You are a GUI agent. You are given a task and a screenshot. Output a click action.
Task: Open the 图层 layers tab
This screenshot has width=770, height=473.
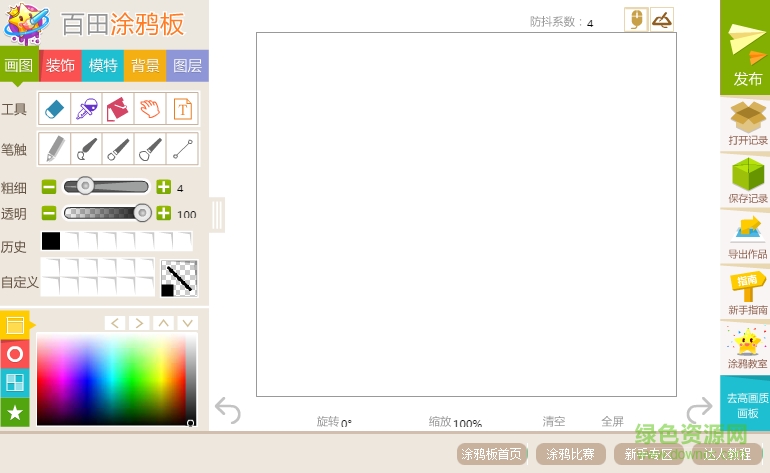point(188,65)
